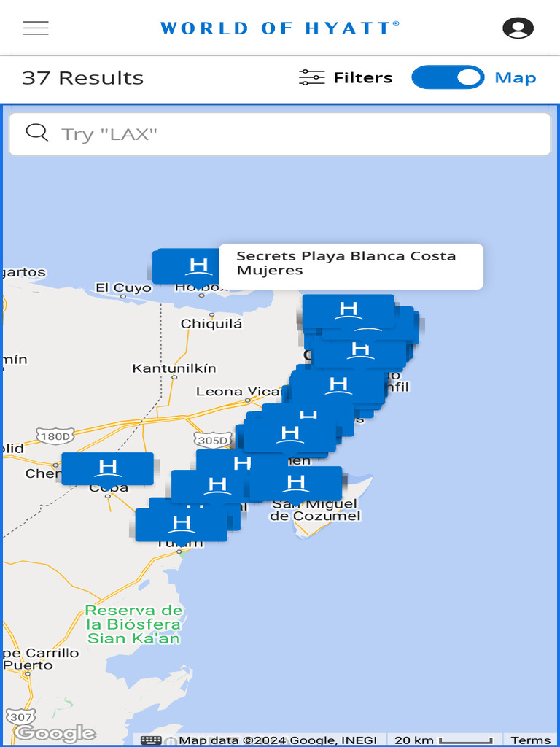
Task: Click the keyboard shortcuts icon on map
Action: point(151,741)
